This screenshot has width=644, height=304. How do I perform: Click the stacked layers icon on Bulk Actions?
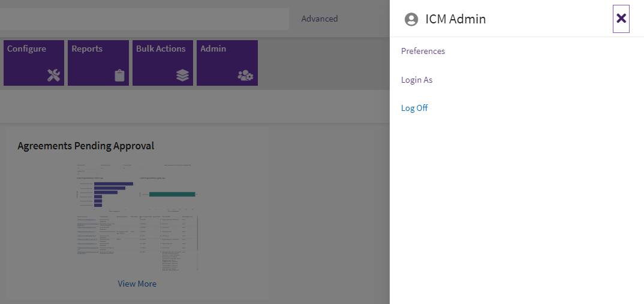[x=182, y=76]
